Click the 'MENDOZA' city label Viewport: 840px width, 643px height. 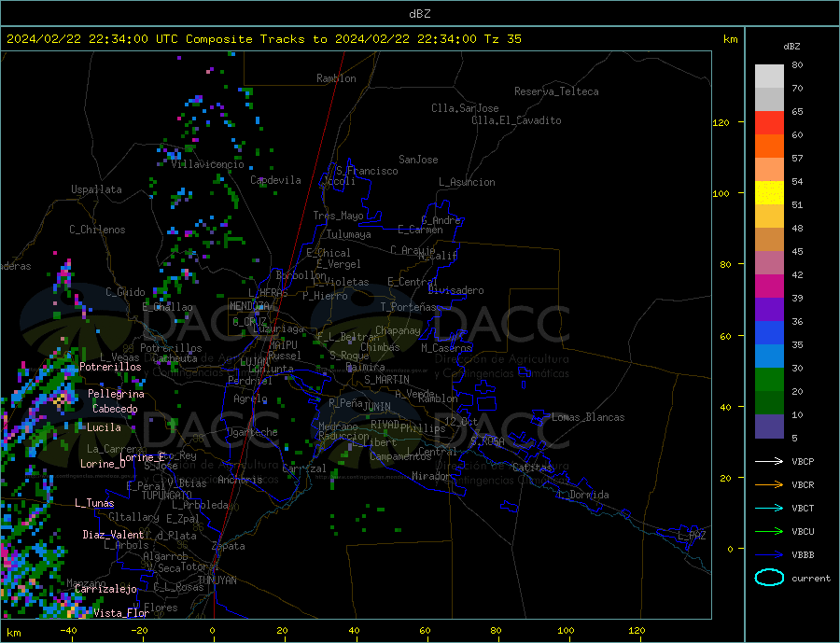click(x=250, y=306)
